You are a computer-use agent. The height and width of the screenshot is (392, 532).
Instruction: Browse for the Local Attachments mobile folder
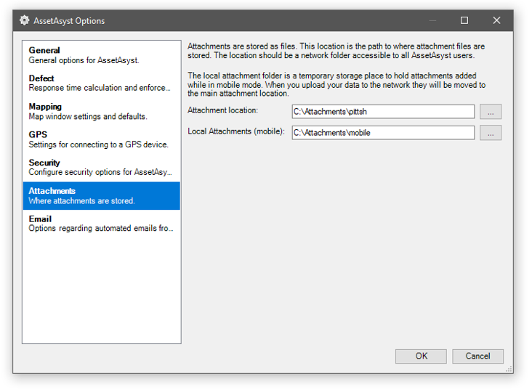[x=491, y=133]
